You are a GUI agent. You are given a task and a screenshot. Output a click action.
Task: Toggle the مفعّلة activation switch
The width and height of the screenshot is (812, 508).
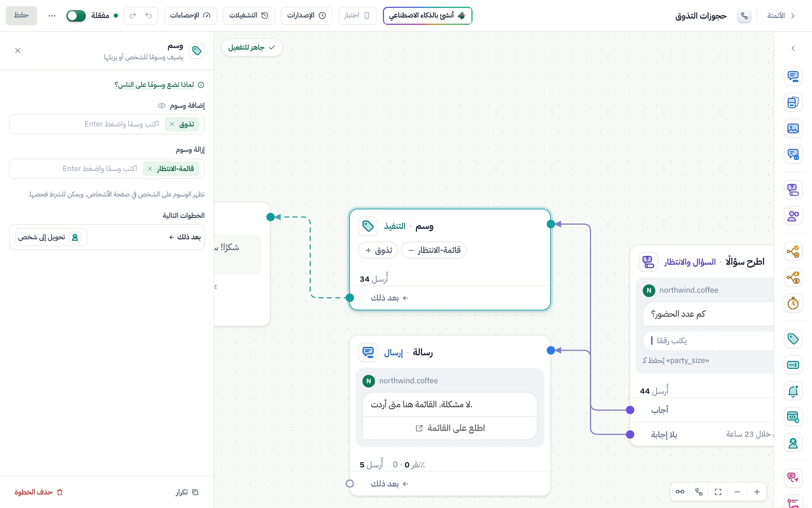[x=76, y=16]
